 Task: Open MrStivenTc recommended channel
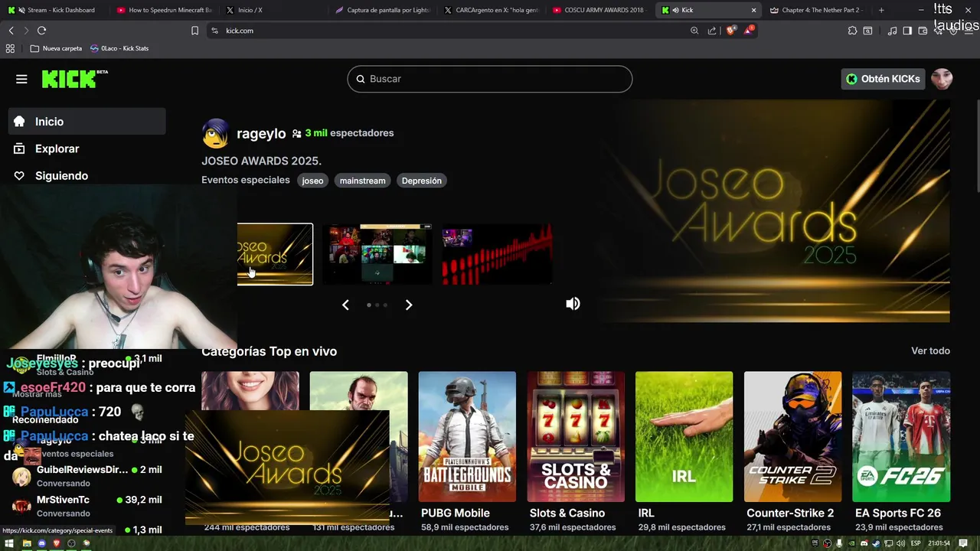point(87,506)
